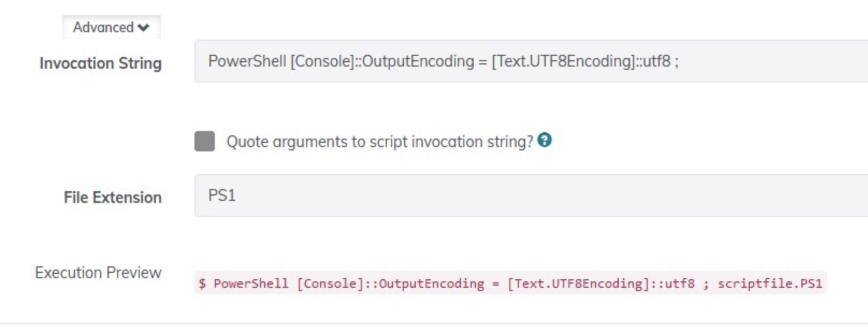Click the word PowerShell in execution preview

251,284
